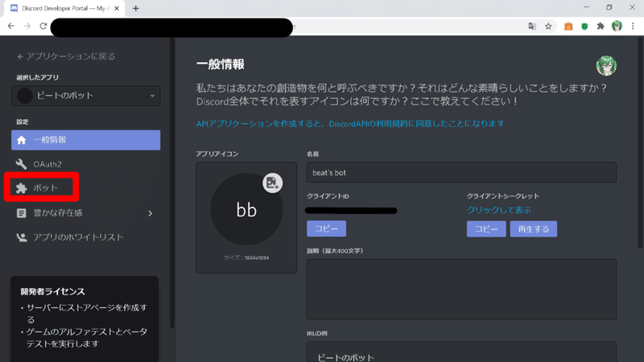The height and width of the screenshot is (362, 644).
Task: Click the home icon beside 一般情報
Action: 22,140
